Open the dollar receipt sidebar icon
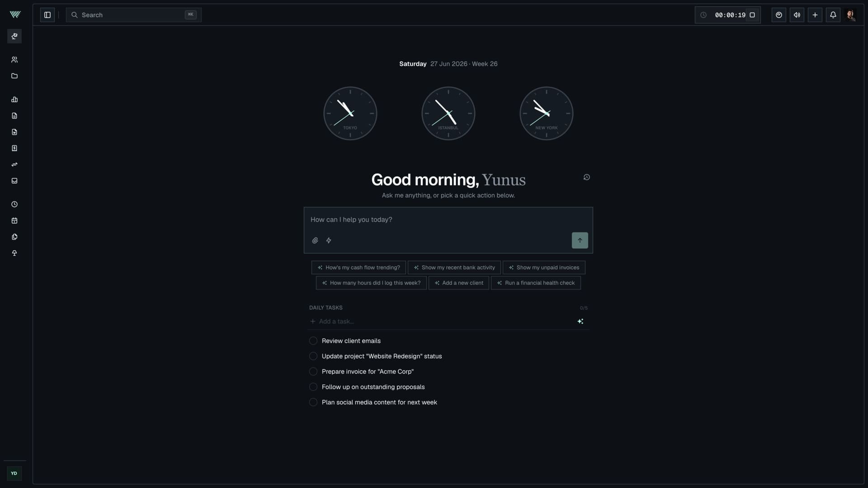 tap(14, 148)
